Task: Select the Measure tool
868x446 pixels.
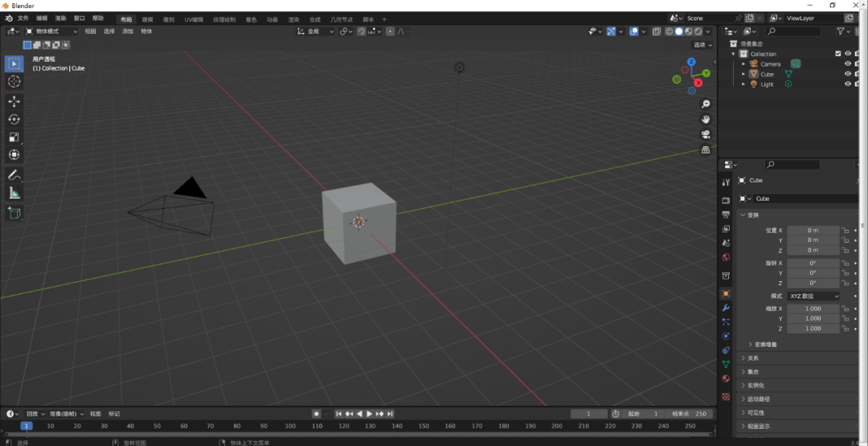Action: (14, 193)
